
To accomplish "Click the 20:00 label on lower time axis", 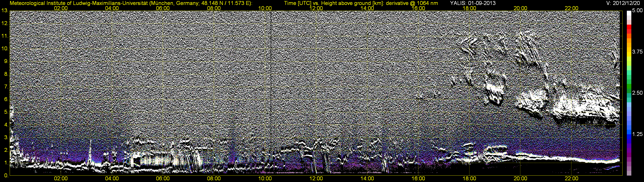I will pos(521,179).
